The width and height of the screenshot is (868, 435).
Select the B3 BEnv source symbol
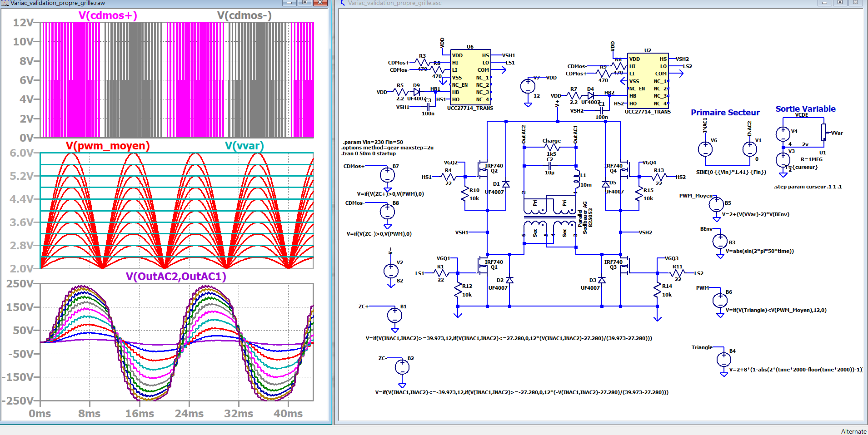[x=720, y=241]
